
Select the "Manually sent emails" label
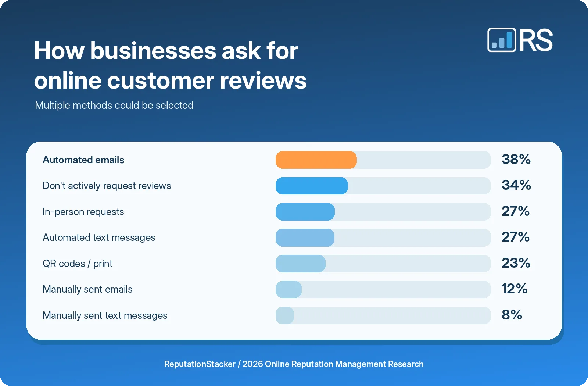(x=87, y=289)
